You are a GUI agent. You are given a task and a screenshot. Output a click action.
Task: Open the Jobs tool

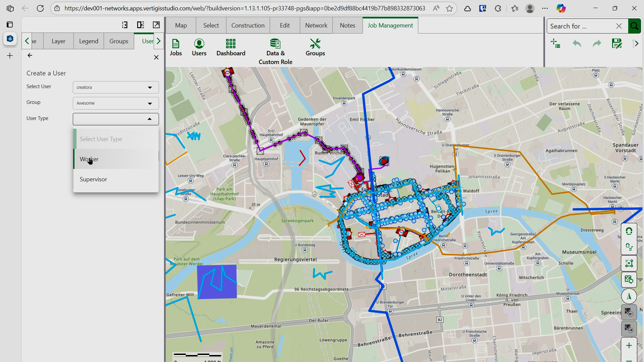pyautogui.click(x=175, y=47)
